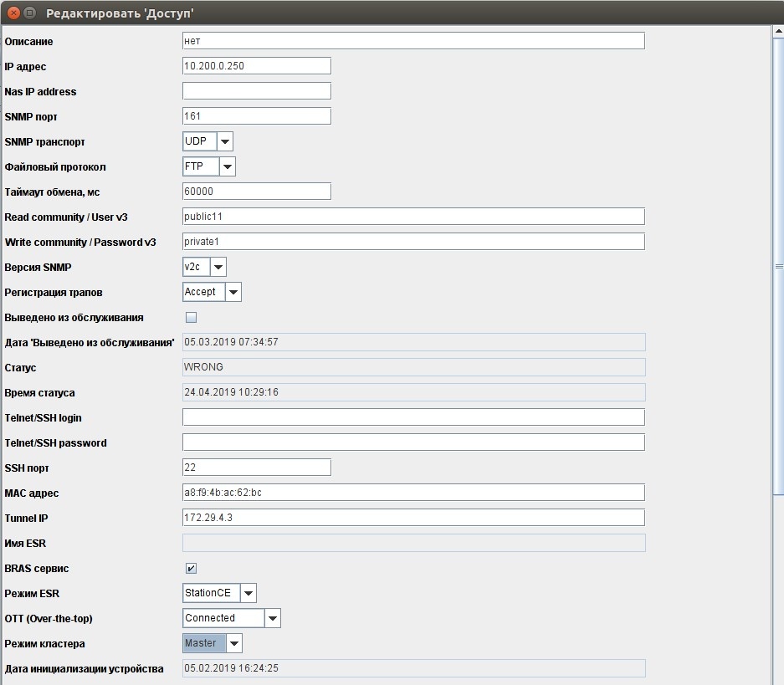The height and width of the screenshot is (685, 784).
Task: Focus the 'Telnet/SSH login' field
Action: pos(413,417)
